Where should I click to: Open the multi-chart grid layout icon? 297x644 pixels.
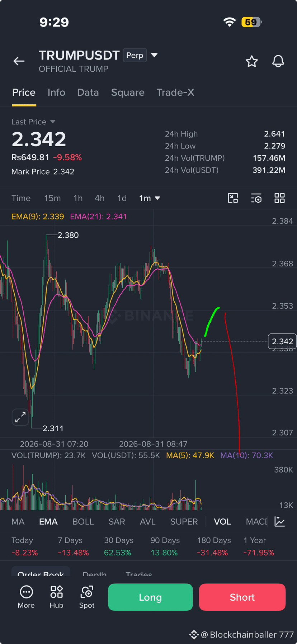coord(279,198)
